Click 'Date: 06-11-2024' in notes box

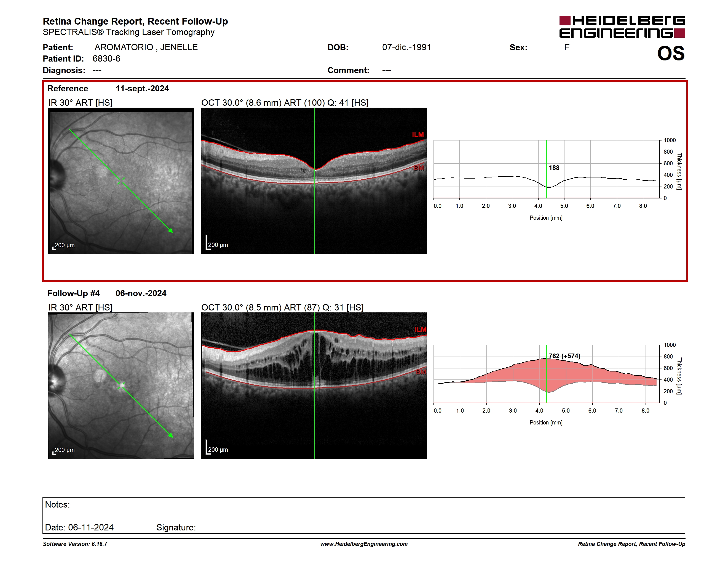point(79,527)
